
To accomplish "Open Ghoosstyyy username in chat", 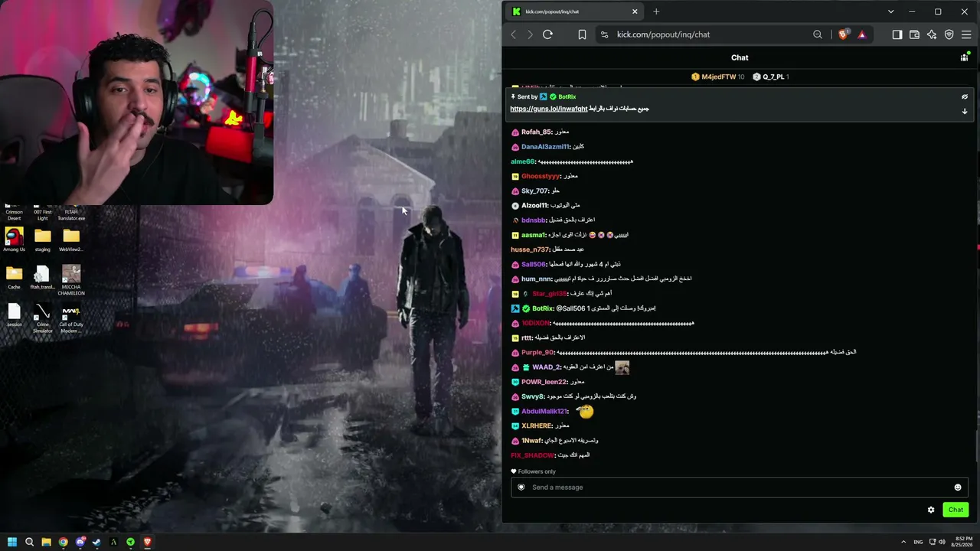I will click(x=541, y=176).
